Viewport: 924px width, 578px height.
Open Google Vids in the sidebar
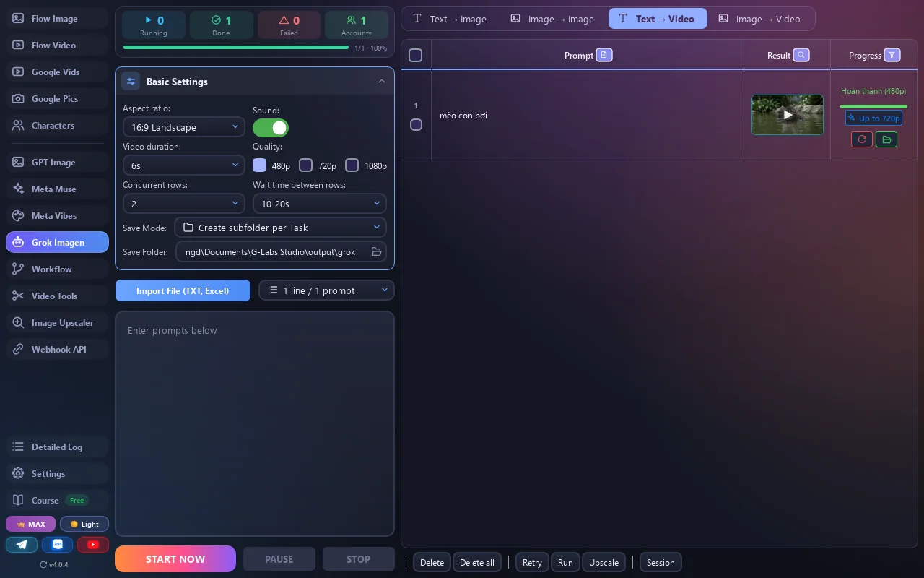(x=57, y=72)
